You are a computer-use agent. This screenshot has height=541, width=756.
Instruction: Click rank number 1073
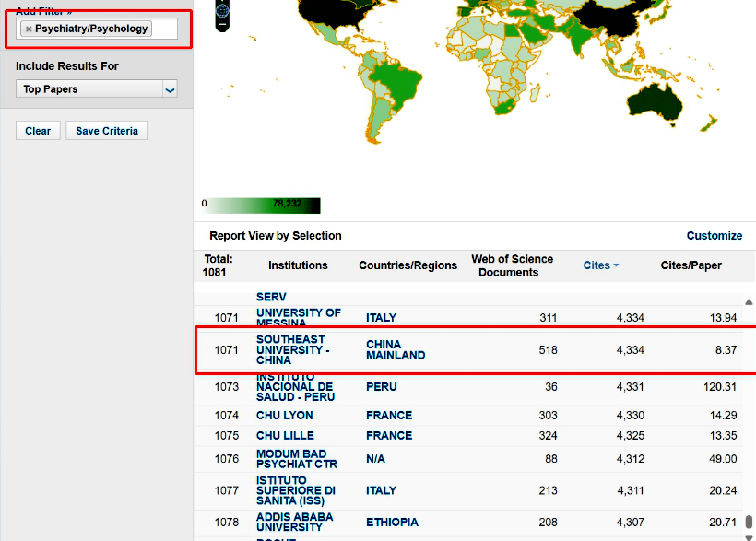coord(227,387)
